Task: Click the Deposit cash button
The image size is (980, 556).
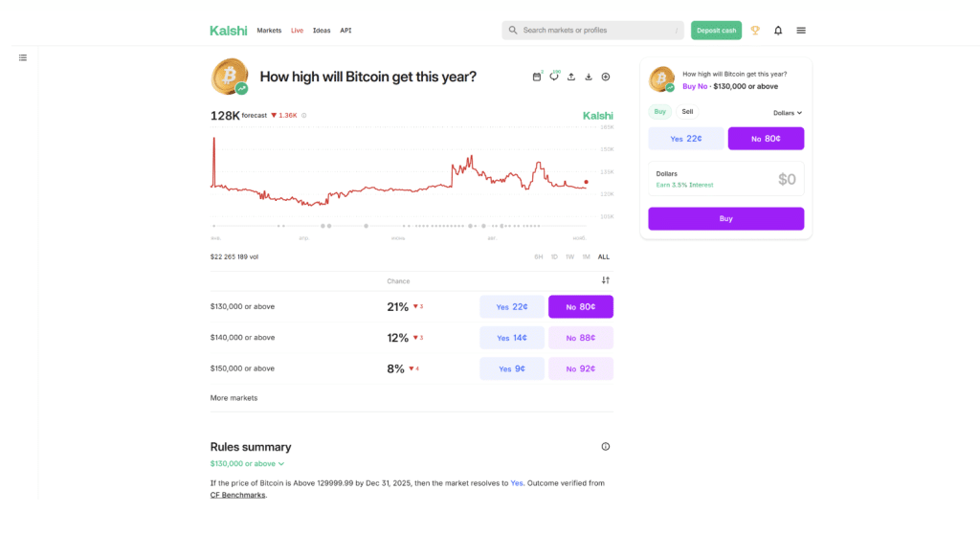Action: (x=716, y=31)
